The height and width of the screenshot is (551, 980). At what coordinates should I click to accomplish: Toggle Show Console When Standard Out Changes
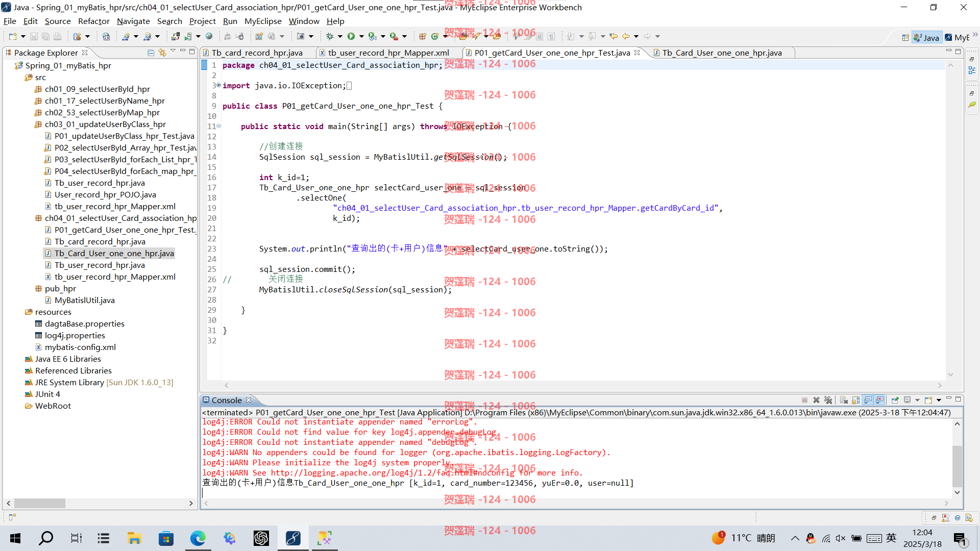[868, 400]
